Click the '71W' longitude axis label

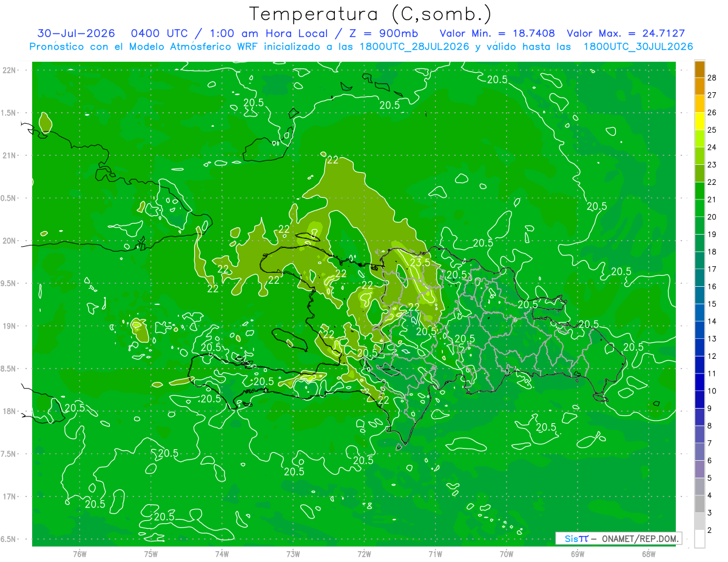(435, 554)
